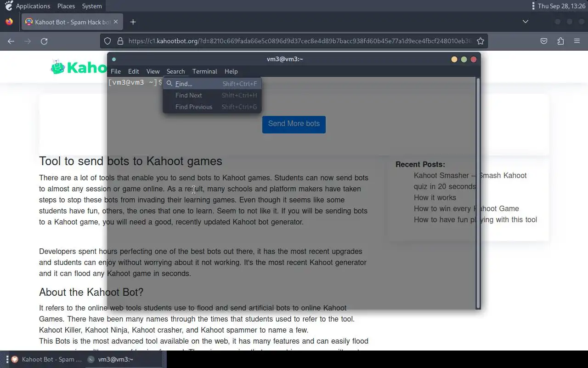Click the Send More bots button

pyautogui.click(x=294, y=124)
